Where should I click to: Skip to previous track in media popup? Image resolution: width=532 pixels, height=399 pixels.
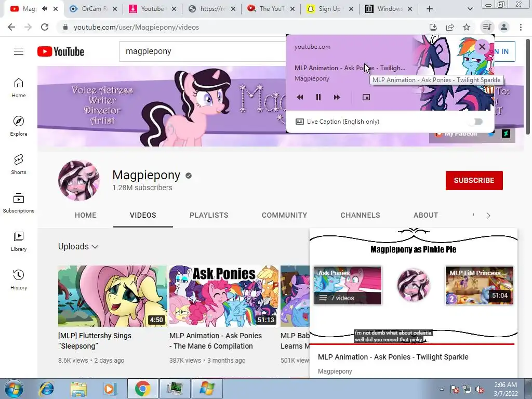300,97
